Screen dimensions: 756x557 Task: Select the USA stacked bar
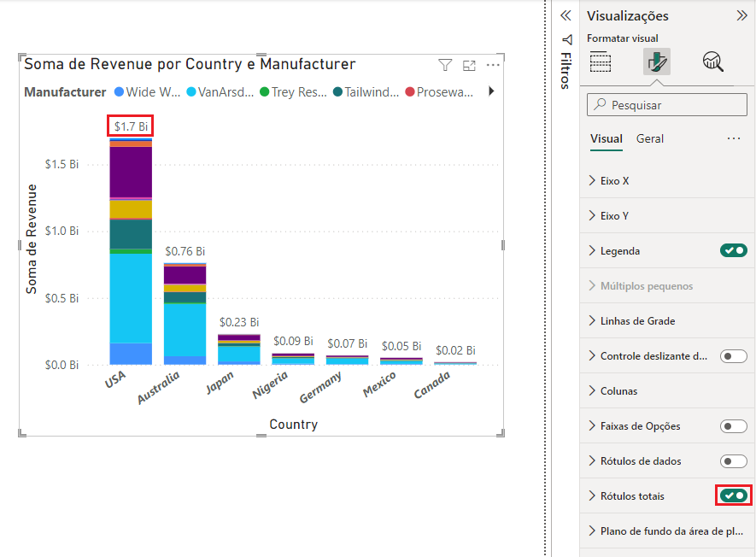coord(131,251)
